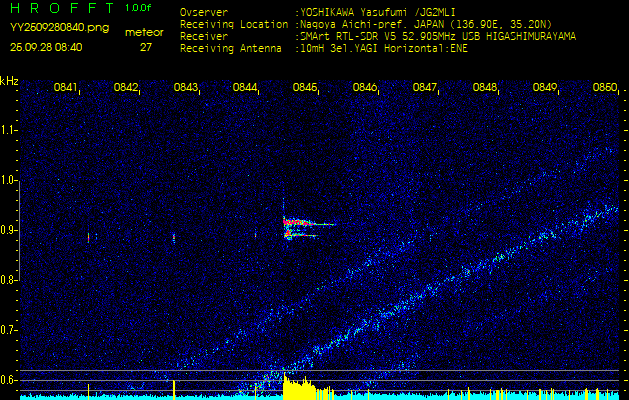Click the timestamp 25.09.28 08:40
Image resolution: width=629 pixels, height=400 pixels.
coord(46,47)
